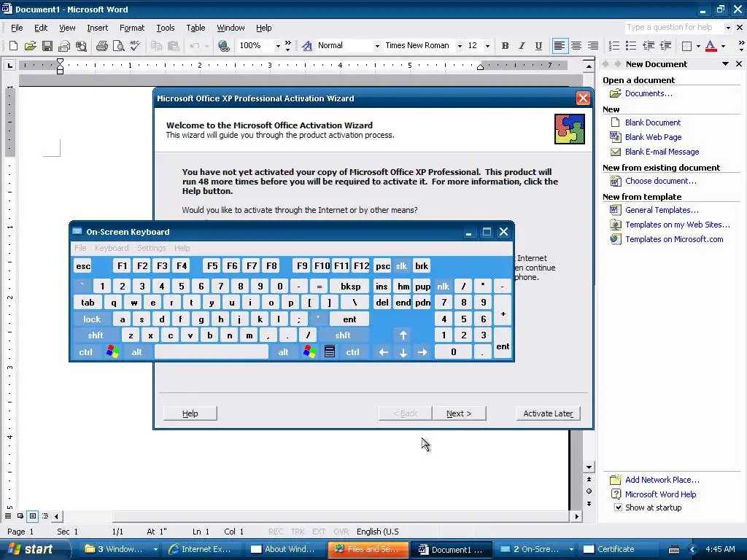Click the Undo arrow icon
The height and width of the screenshot is (560, 747).
pyautogui.click(x=194, y=46)
